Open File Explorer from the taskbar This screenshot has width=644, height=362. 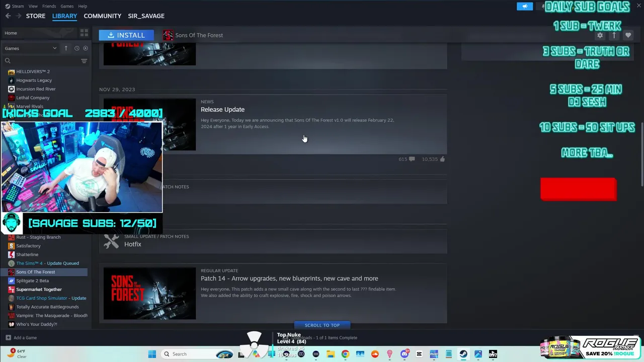331,354
